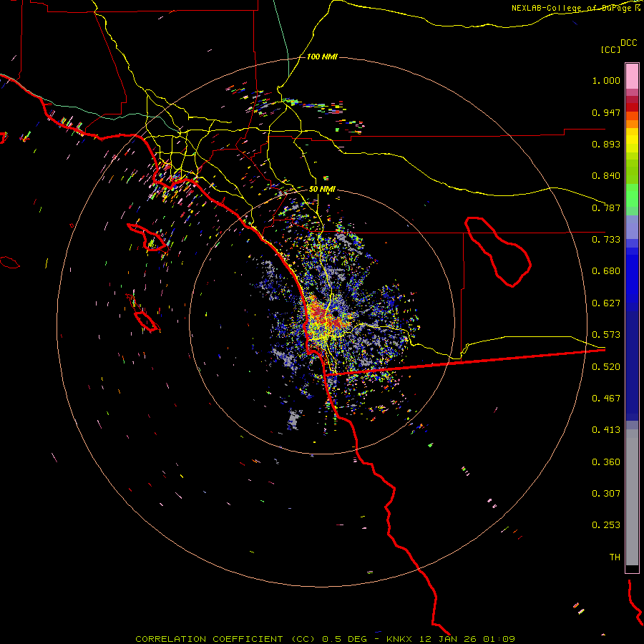Image resolution: width=644 pixels, height=644 pixels.
Task: Click the [CC] units label
Action: click(610, 49)
